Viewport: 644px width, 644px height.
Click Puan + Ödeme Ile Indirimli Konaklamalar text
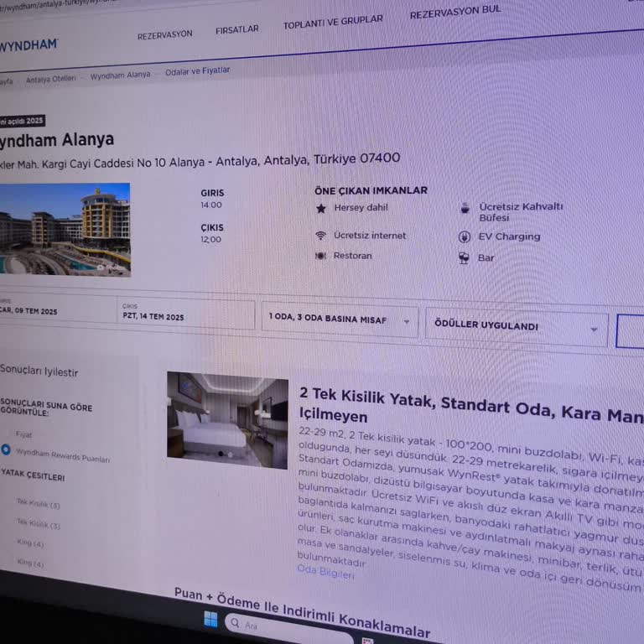click(302, 612)
